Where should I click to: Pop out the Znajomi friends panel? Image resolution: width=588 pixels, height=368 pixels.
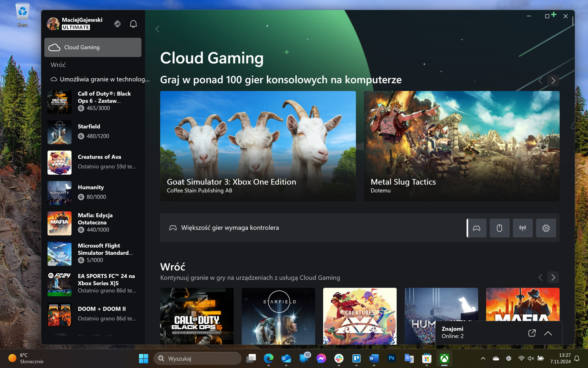pyautogui.click(x=532, y=333)
